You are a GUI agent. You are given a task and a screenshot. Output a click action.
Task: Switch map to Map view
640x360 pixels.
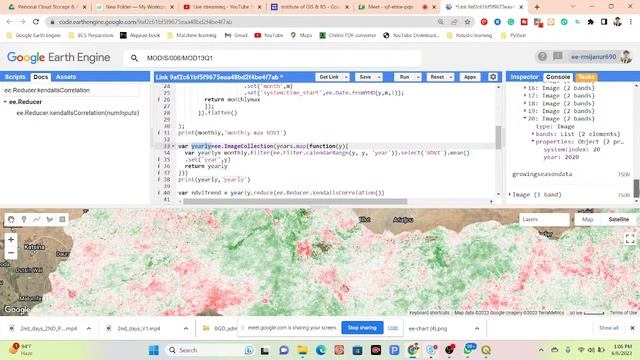(x=587, y=220)
